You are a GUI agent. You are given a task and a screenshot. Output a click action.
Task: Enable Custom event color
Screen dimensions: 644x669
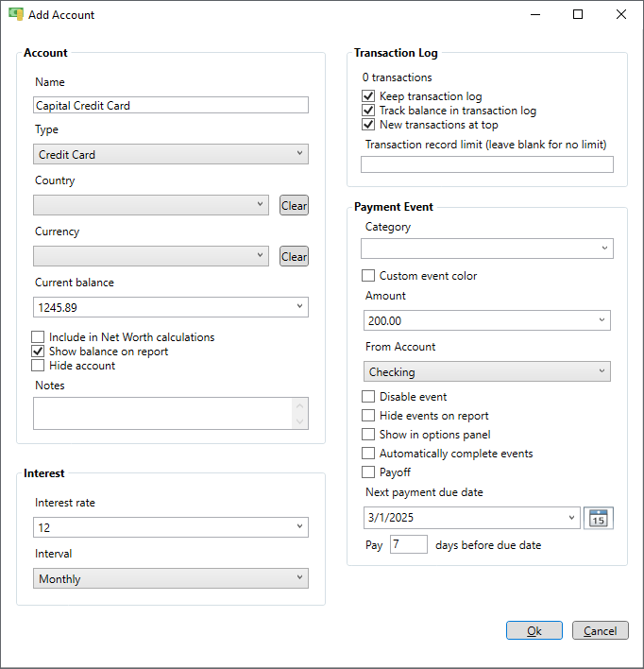[x=368, y=276]
